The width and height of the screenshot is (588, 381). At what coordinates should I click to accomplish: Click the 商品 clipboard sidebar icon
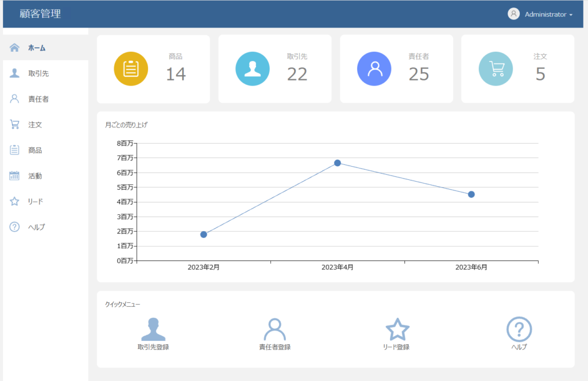[14, 150]
